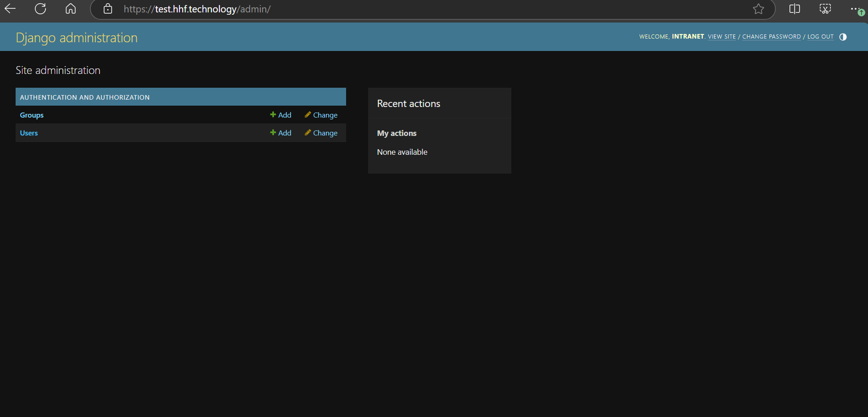Image resolution: width=868 pixels, height=417 pixels.
Task: Open the Groups model list
Action: click(32, 115)
